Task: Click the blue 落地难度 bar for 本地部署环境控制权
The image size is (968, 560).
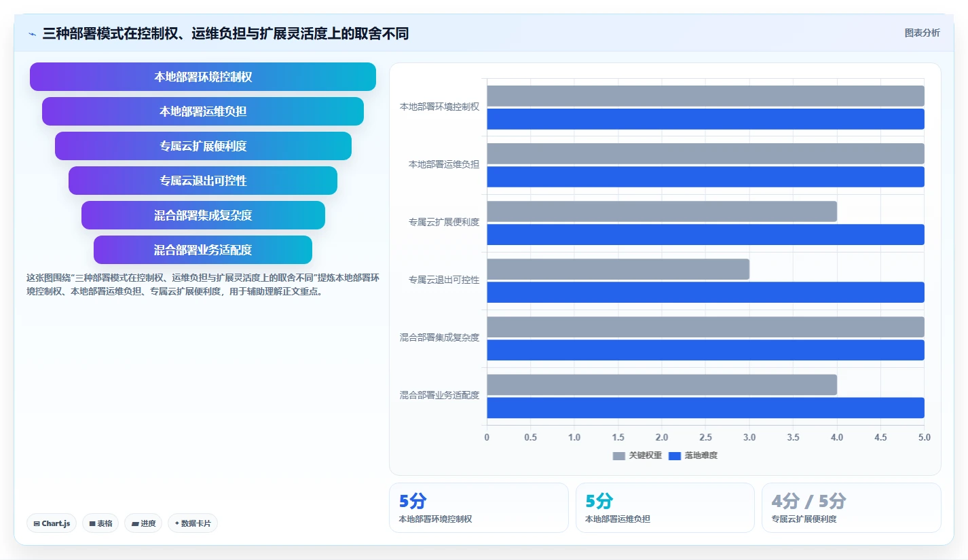Action: pyautogui.click(x=705, y=119)
